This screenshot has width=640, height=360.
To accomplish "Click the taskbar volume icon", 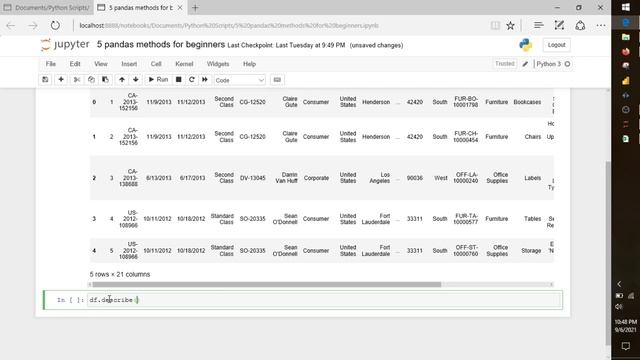I will [x=619, y=307].
